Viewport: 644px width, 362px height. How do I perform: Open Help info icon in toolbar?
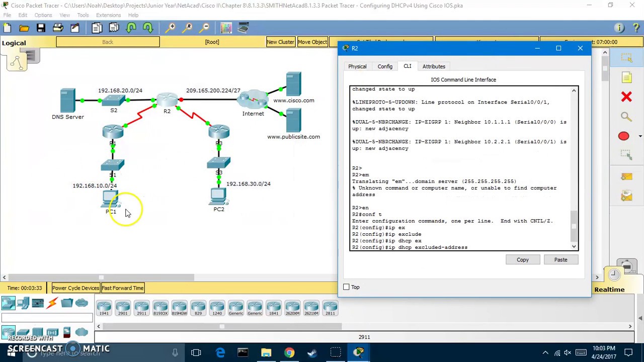point(619,28)
